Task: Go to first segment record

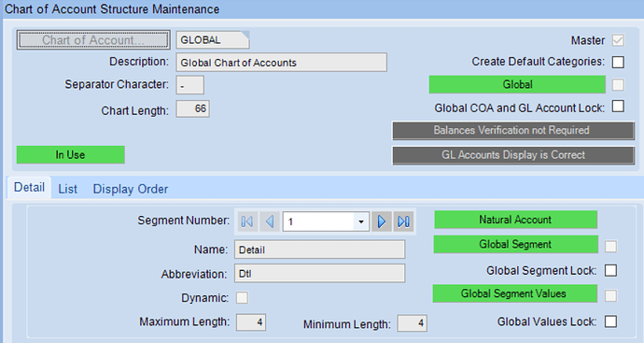Action: 246,222
